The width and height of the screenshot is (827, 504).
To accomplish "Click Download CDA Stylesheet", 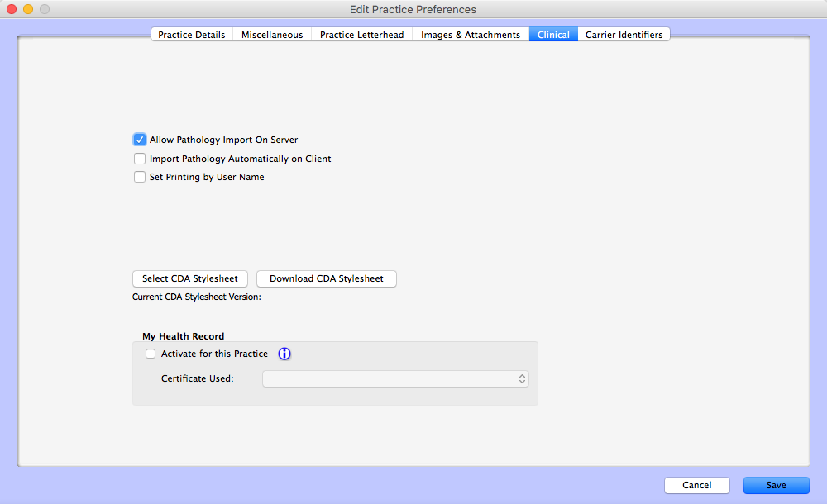I will tap(326, 278).
